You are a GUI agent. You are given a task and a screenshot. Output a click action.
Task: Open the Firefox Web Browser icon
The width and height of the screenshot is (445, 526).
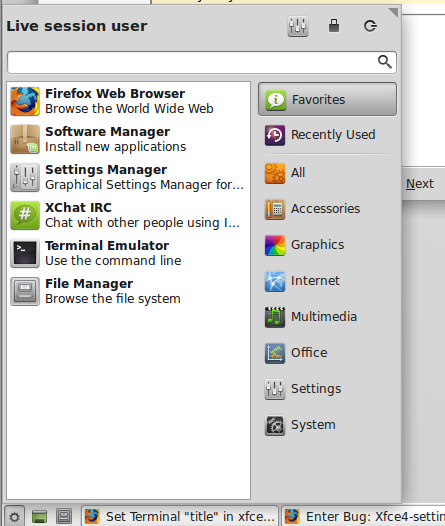[25, 101]
